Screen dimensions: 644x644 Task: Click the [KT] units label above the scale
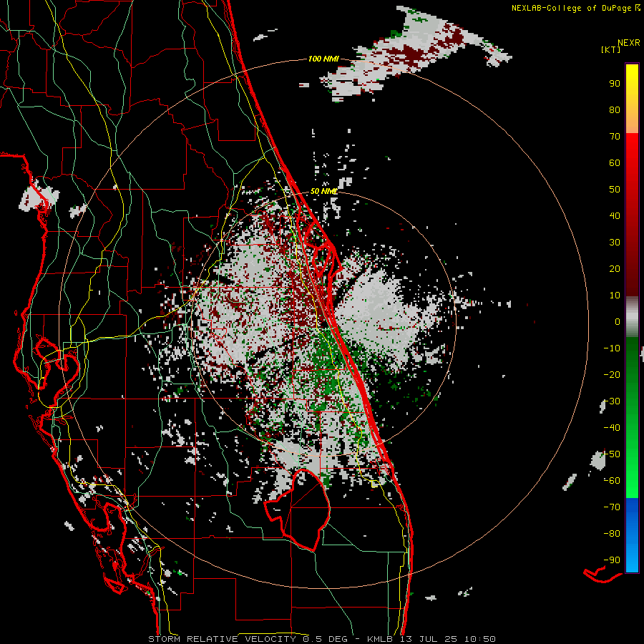point(611,49)
